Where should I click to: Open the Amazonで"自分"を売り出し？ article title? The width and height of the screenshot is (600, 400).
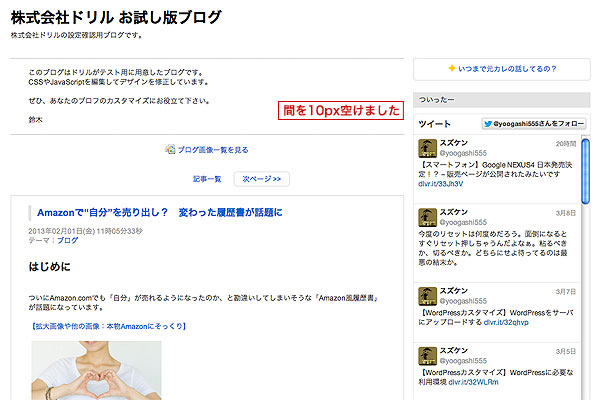(x=160, y=212)
